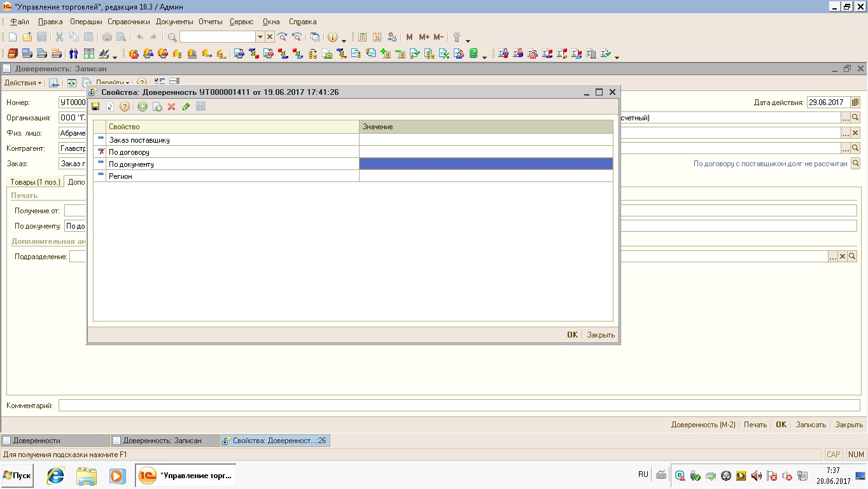The height and width of the screenshot is (489, 868).
Task: Click the green add-row icon in the Свойства toolbar
Action: [143, 107]
